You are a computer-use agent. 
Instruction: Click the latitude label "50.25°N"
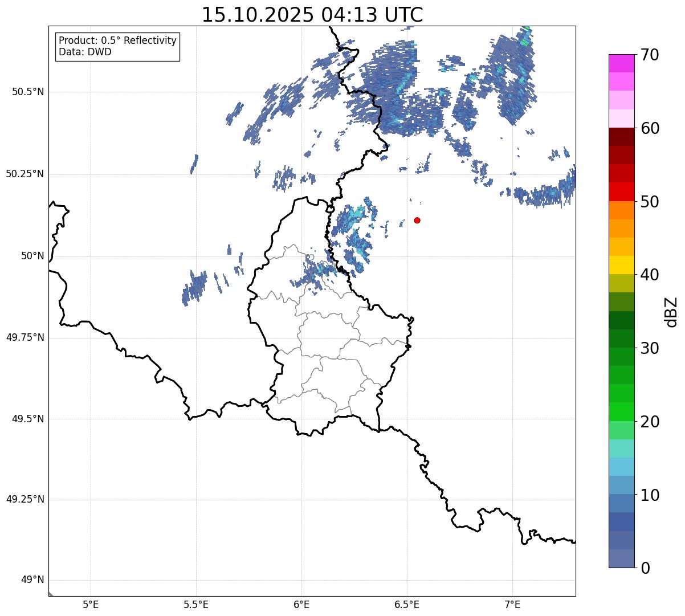tap(25, 174)
